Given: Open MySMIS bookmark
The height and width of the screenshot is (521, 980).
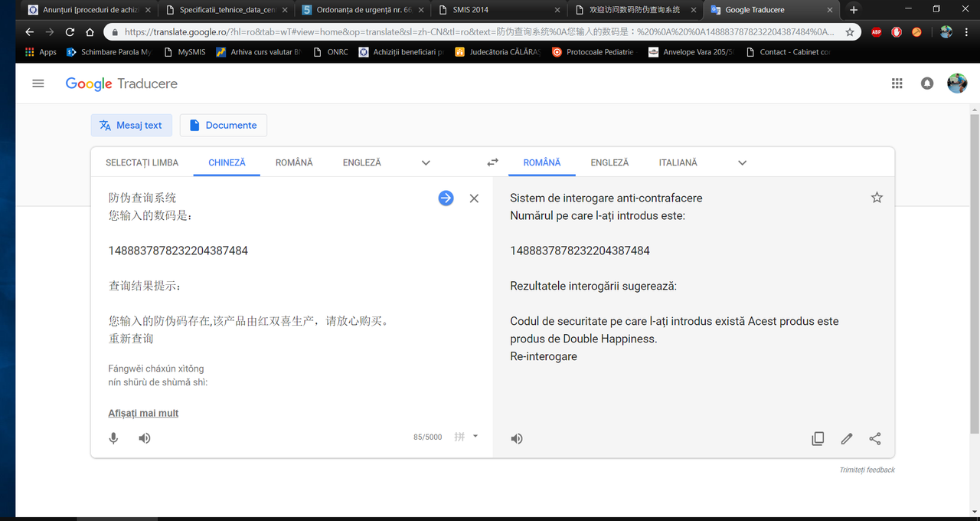Looking at the screenshot, I should pos(184,52).
